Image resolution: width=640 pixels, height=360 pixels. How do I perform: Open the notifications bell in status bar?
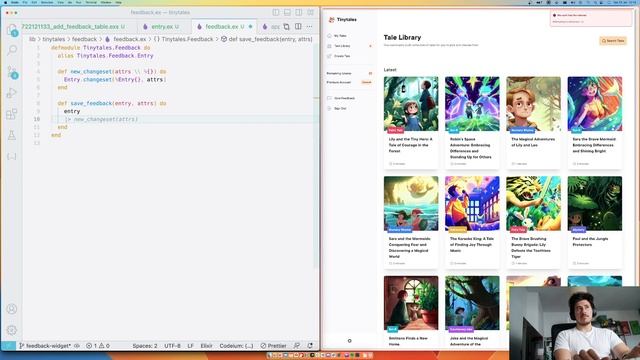(310, 346)
